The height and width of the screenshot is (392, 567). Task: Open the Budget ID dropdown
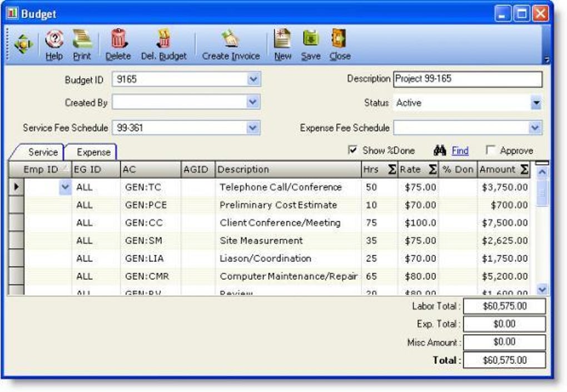pos(253,79)
